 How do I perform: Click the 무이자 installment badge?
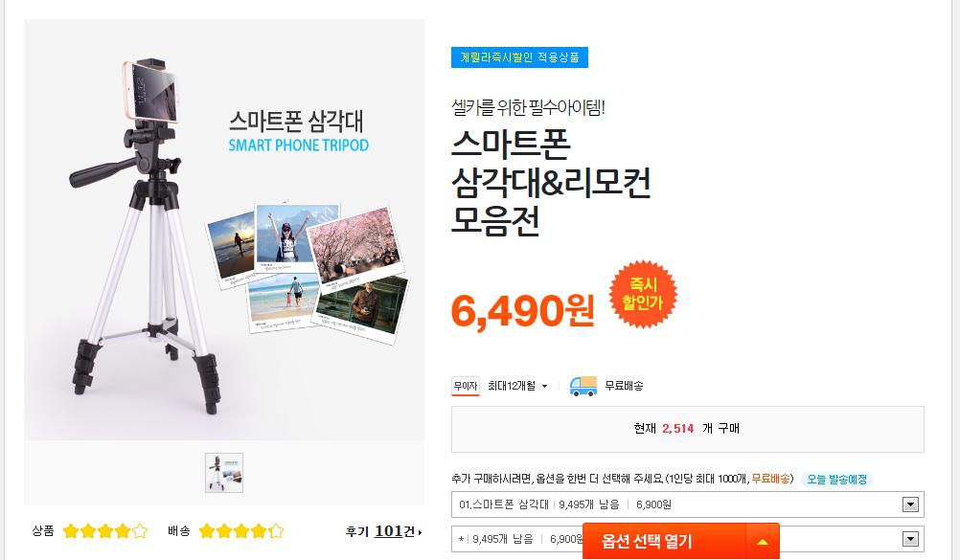click(466, 386)
